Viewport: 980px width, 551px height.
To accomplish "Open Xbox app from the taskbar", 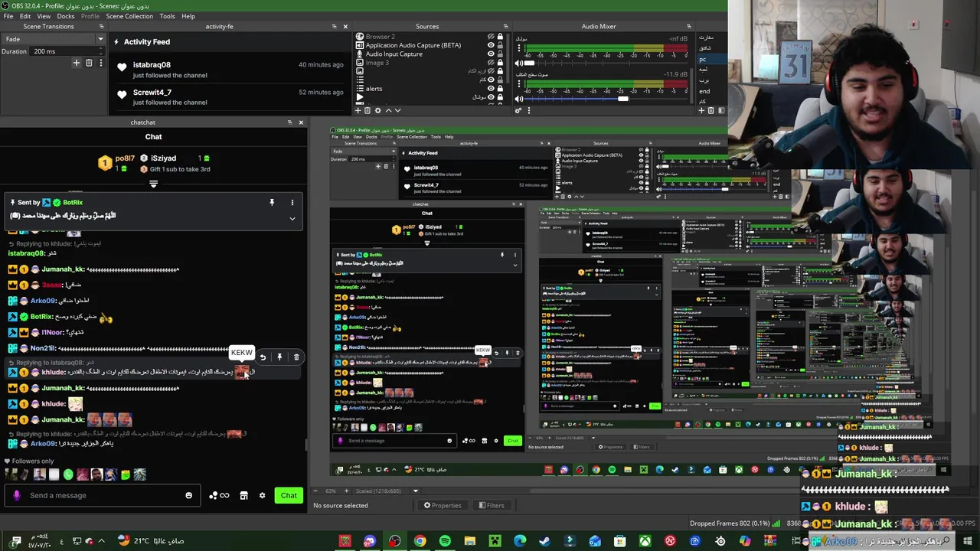I will (645, 541).
